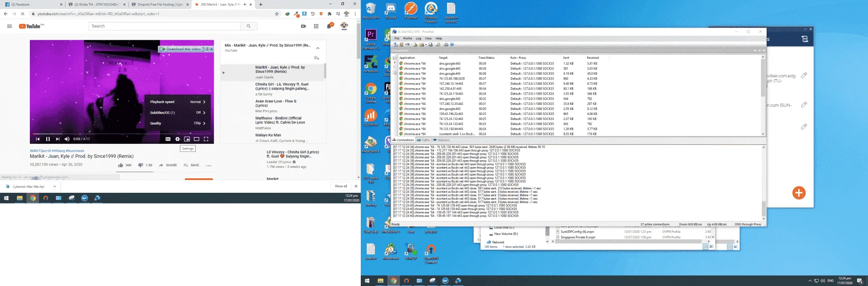Click the YouTube search magnifier button
The image size is (868, 286).
(x=249, y=26)
